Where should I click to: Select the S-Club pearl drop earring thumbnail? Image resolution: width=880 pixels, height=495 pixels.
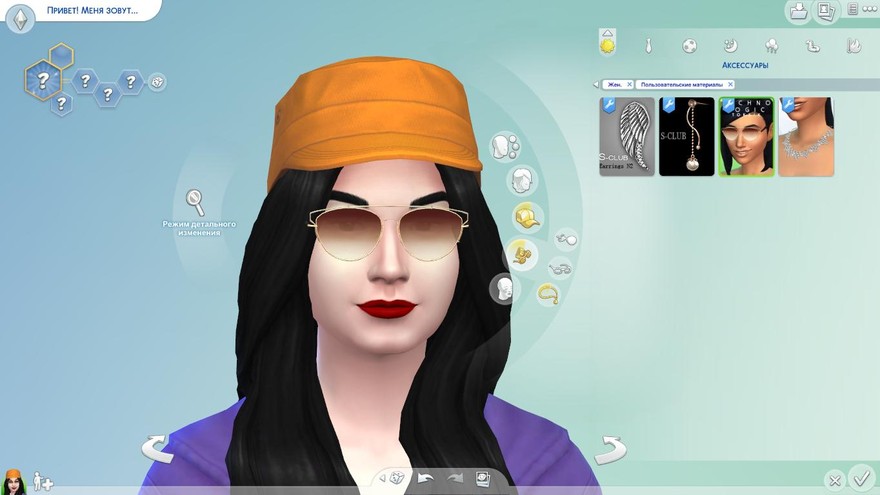tap(686, 136)
